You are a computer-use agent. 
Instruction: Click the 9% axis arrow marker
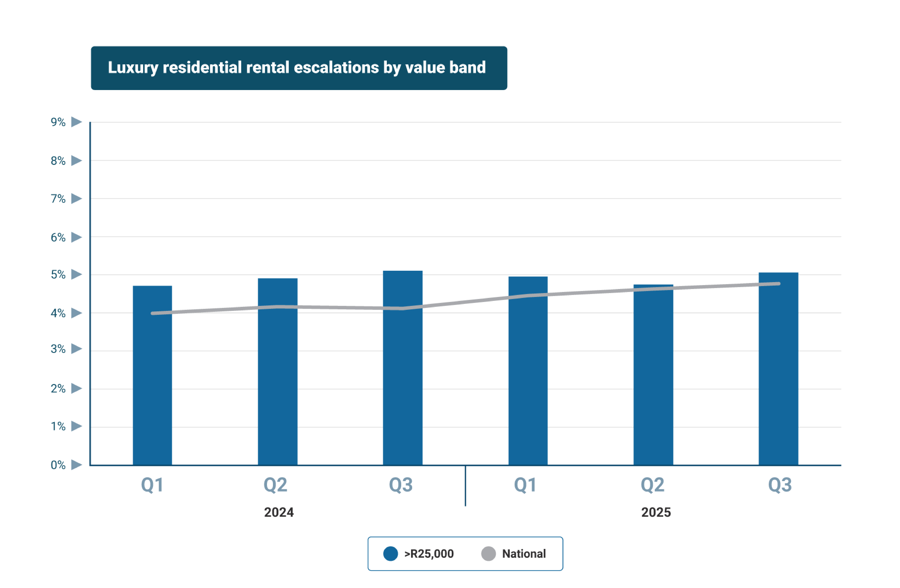click(x=76, y=122)
